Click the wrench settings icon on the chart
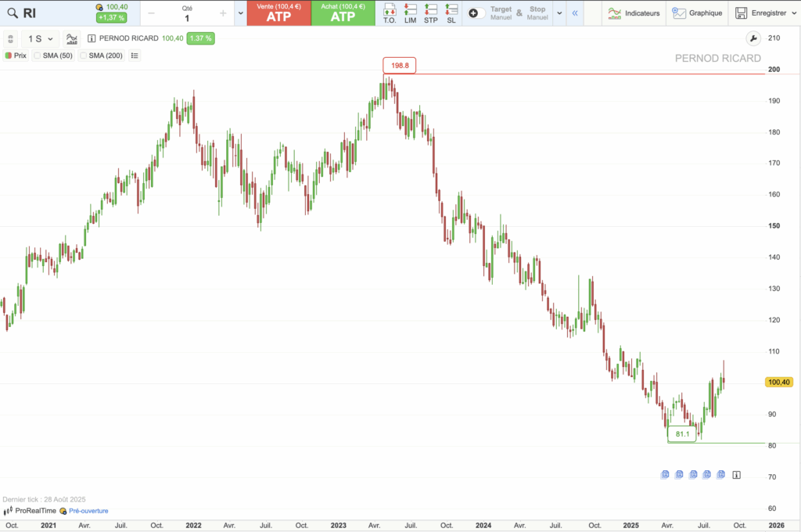 753,38
